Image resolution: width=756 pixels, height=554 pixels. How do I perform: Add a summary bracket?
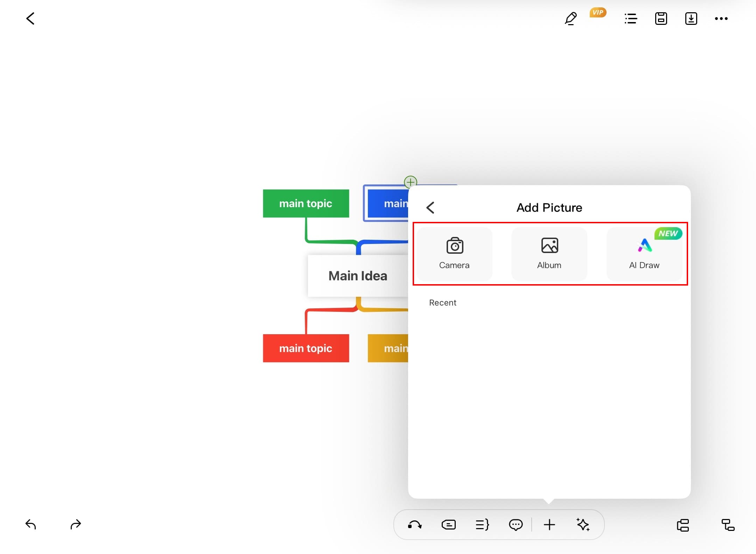click(x=482, y=525)
